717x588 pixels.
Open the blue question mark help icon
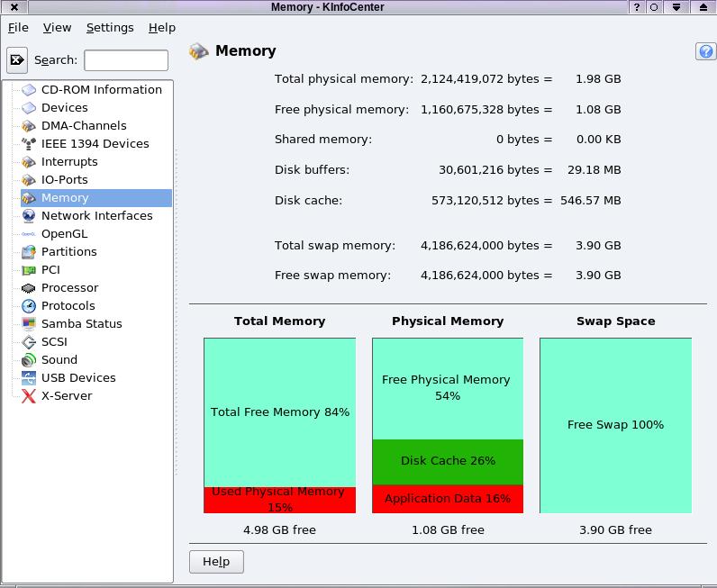pyautogui.click(x=705, y=51)
